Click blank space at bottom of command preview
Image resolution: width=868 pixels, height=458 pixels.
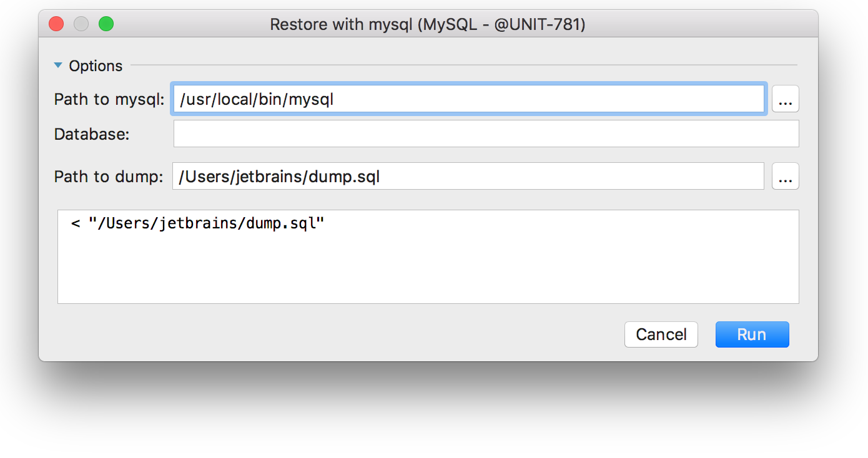[428, 281]
